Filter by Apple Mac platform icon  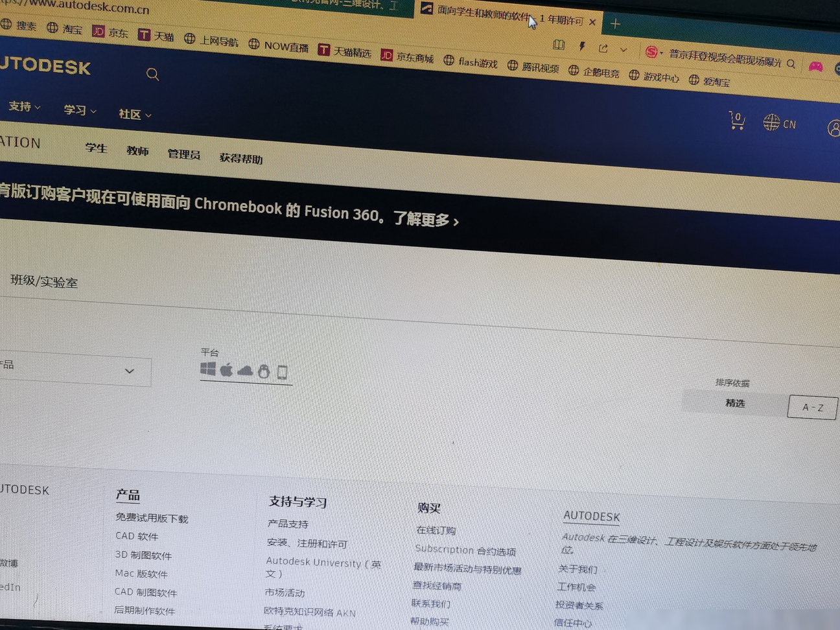click(226, 370)
